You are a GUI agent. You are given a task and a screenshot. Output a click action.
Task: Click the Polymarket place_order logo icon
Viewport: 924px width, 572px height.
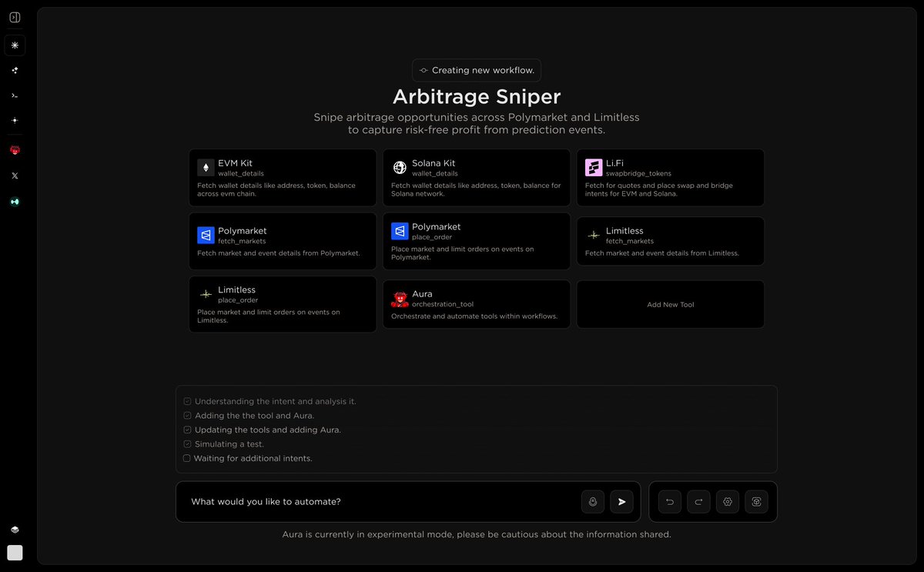(400, 231)
